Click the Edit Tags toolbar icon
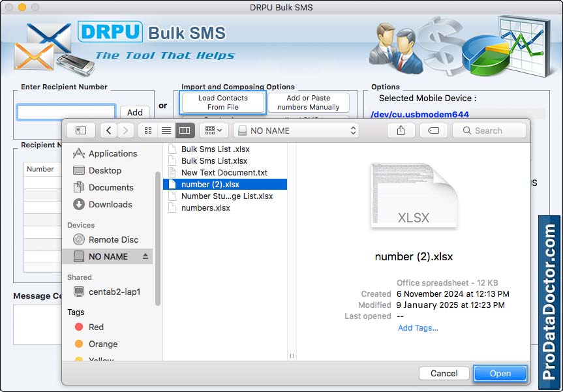This screenshot has width=563, height=392. pos(433,130)
